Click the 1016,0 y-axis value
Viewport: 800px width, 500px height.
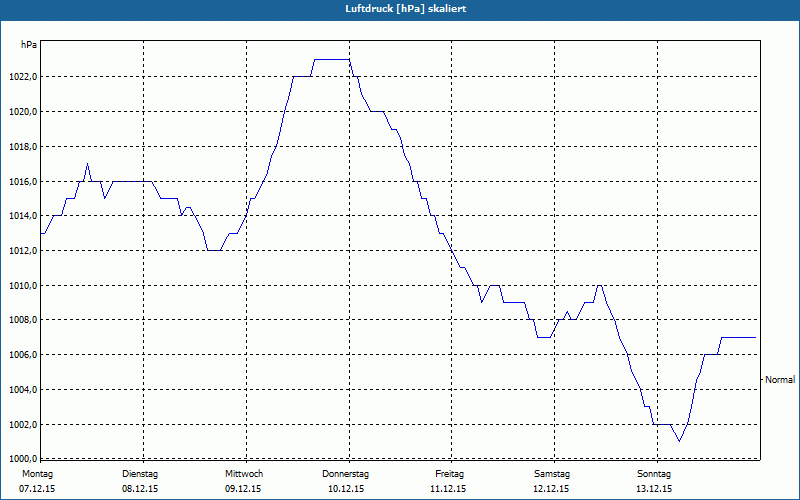[x=25, y=182]
